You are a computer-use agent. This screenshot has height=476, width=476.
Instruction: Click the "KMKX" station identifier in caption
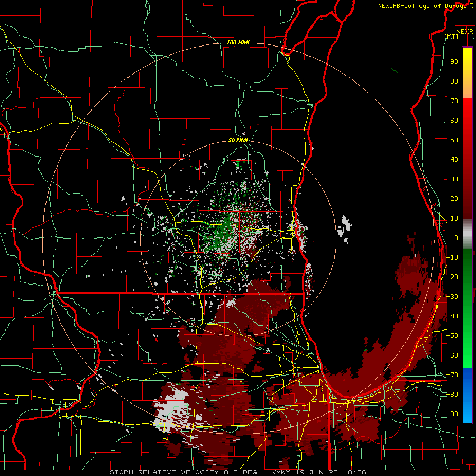pos(281,472)
